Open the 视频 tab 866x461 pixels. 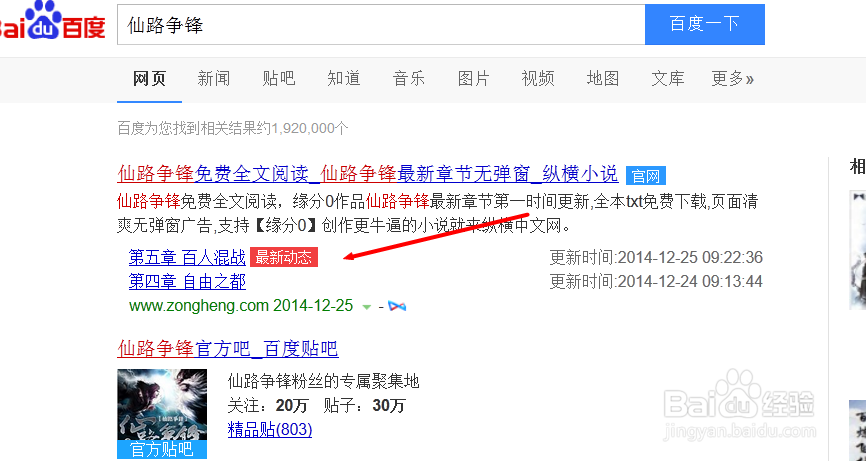(538, 78)
